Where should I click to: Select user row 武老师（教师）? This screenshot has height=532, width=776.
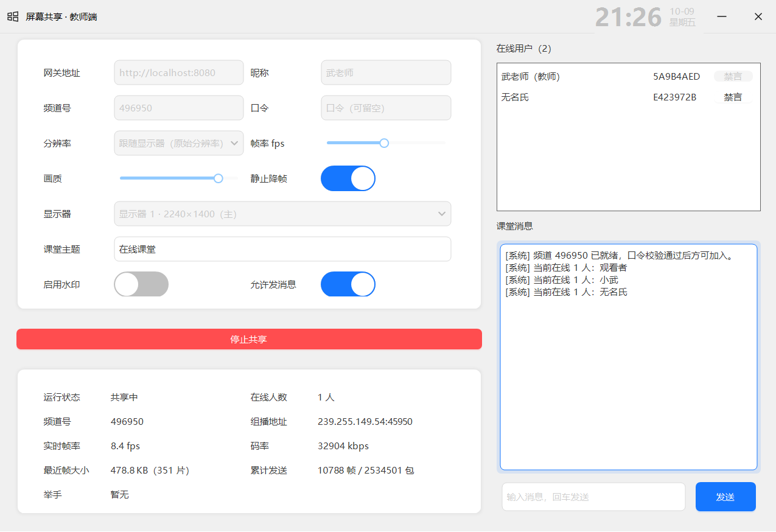[628, 77]
